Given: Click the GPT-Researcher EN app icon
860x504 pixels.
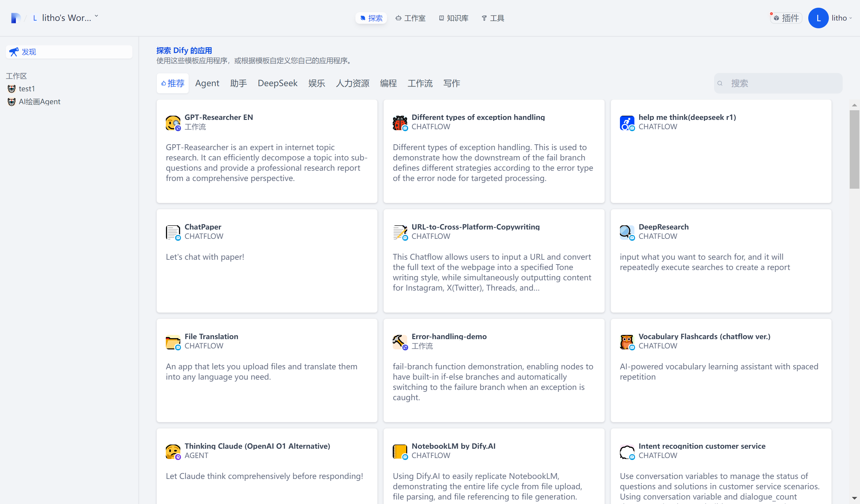Looking at the screenshot, I should [173, 122].
